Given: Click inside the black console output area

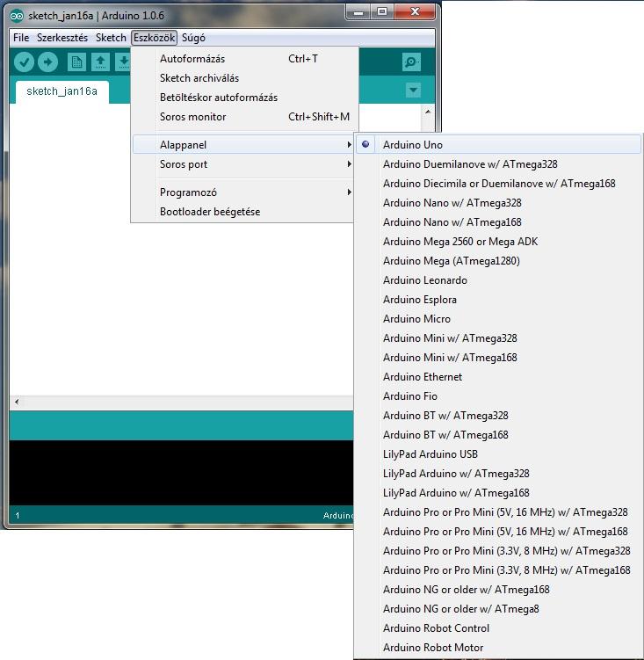Looking at the screenshot, I should coord(181,472).
